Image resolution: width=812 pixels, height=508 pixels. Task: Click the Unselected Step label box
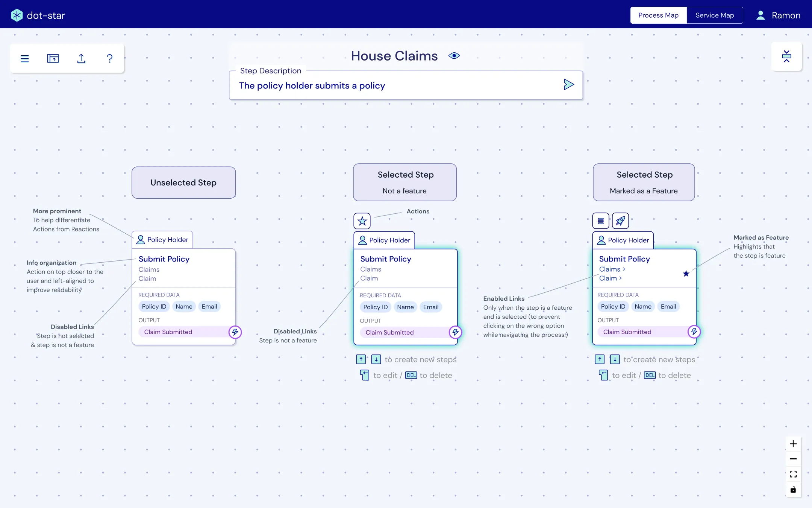183,183
